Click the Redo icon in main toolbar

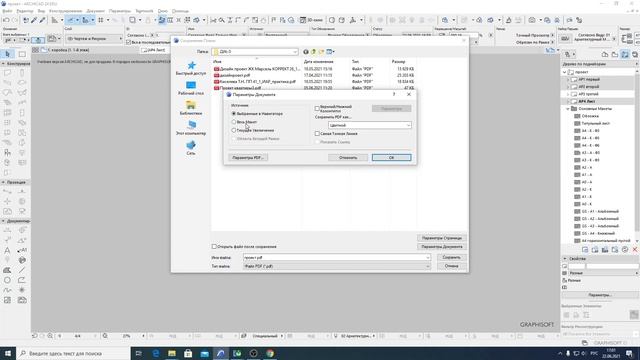tap(15, 20)
